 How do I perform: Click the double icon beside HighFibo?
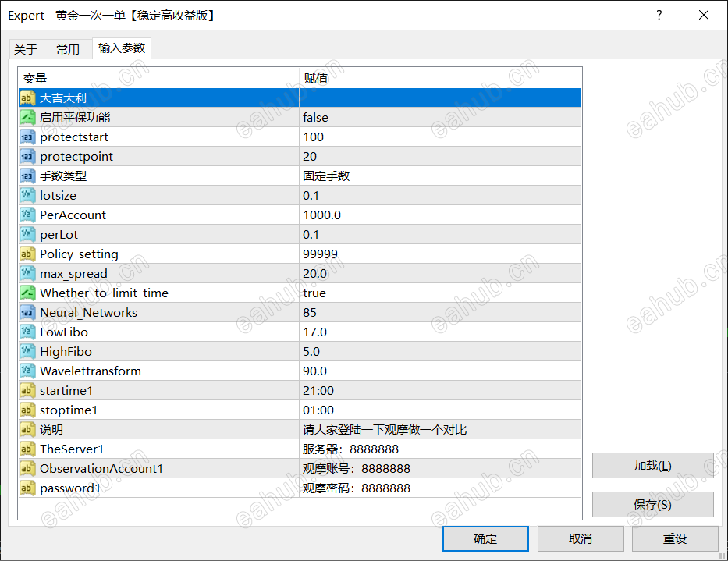click(27, 352)
